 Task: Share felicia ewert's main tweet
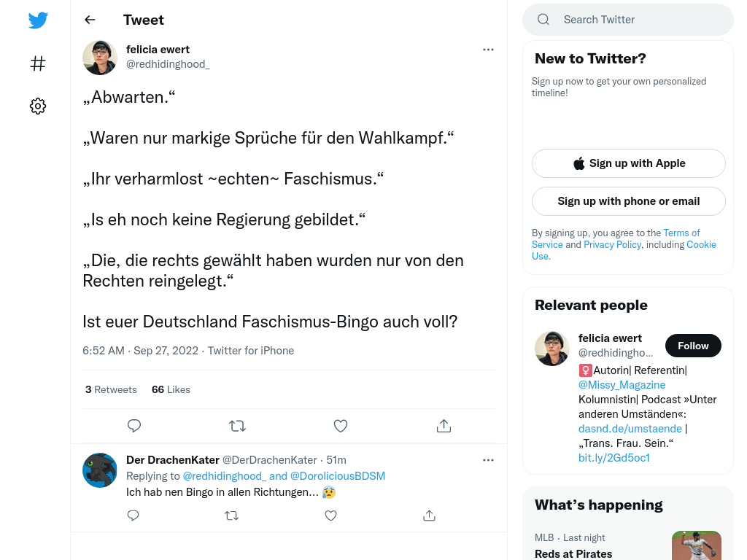click(444, 426)
